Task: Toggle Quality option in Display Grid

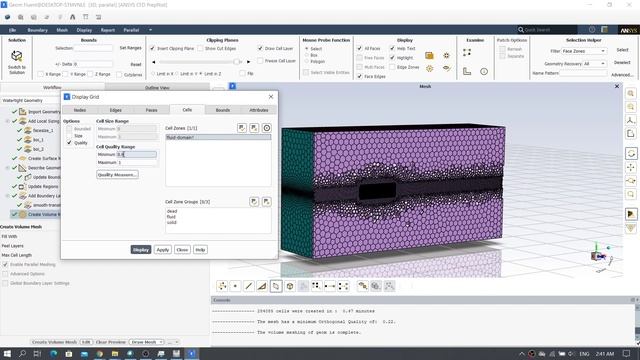Action: [x=69, y=142]
